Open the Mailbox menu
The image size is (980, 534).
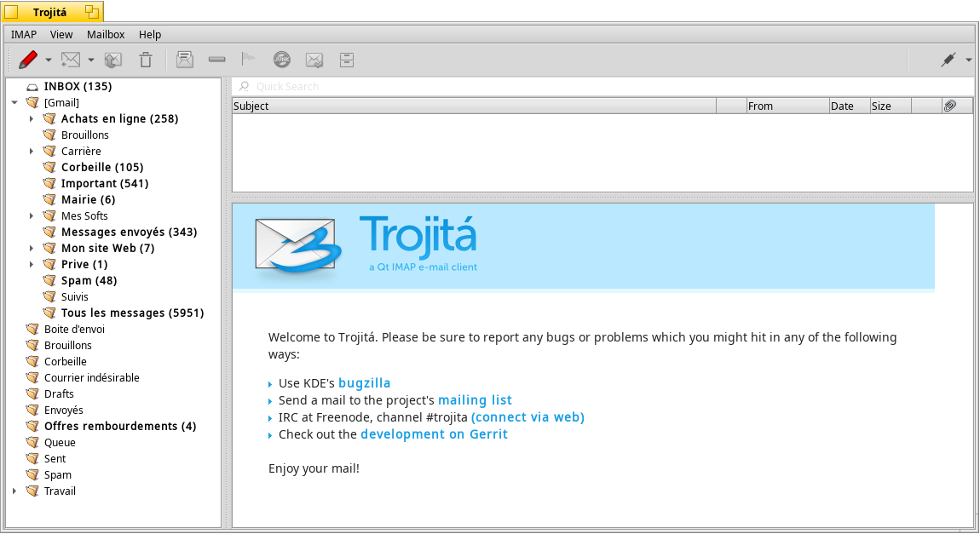(106, 34)
